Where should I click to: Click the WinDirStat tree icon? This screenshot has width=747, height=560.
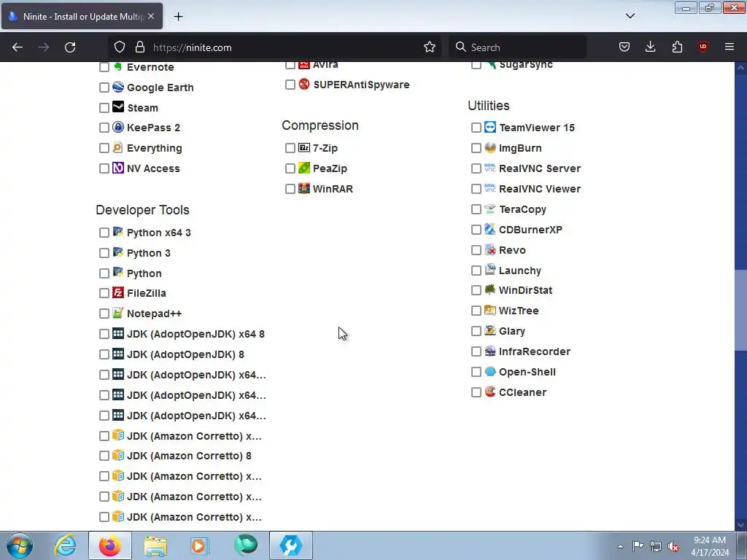[490, 289]
